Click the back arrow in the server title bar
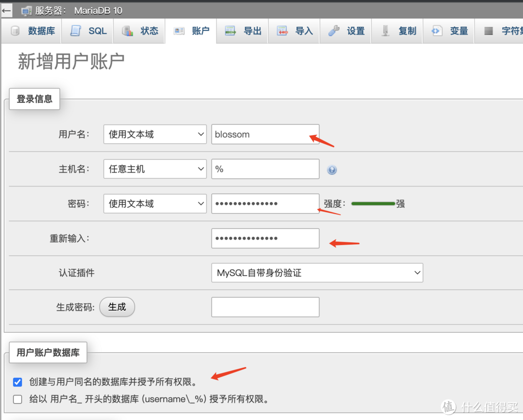This screenshot has width=523, height=420. pos(6,10)
